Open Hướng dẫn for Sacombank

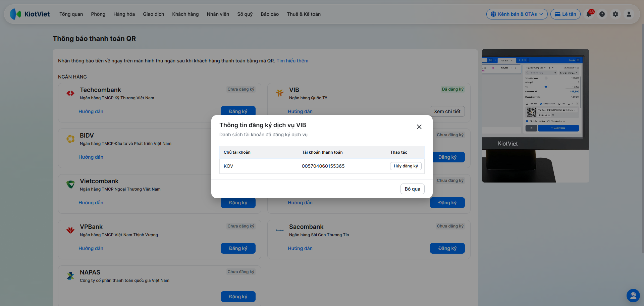tap(300, 248)
